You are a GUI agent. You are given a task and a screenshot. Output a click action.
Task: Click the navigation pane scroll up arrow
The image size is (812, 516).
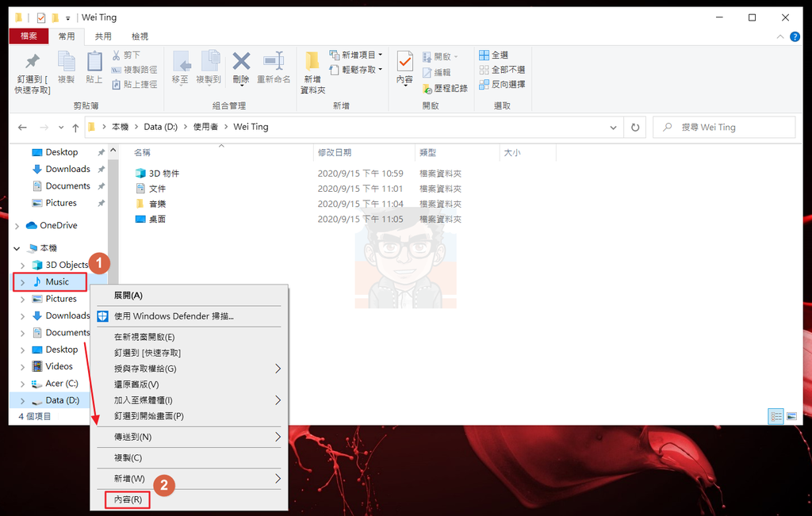coord(113,151)
